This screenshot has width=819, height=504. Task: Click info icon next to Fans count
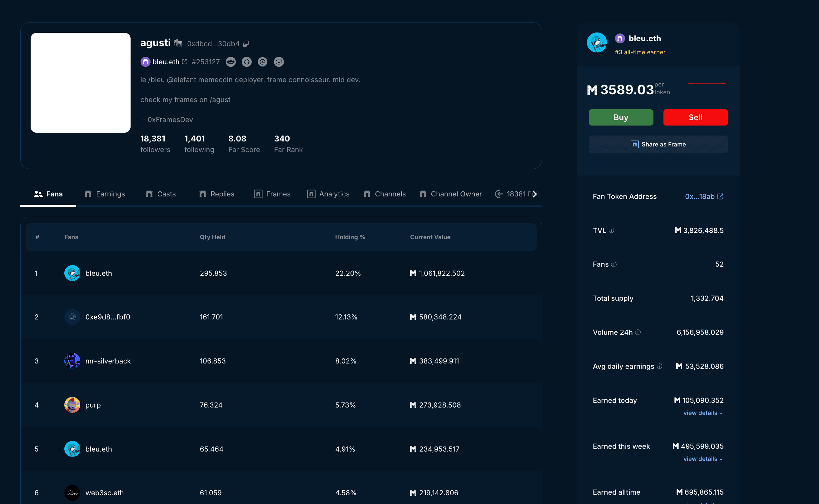coord(614,264)
